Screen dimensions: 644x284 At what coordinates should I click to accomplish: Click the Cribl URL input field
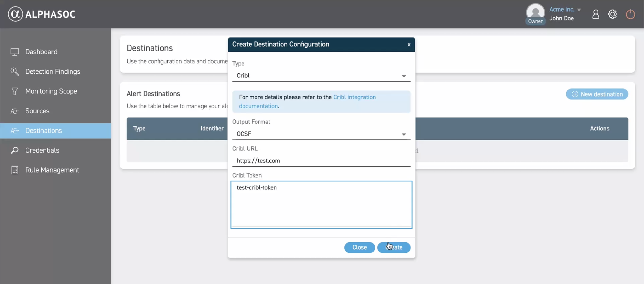(321, 161)
